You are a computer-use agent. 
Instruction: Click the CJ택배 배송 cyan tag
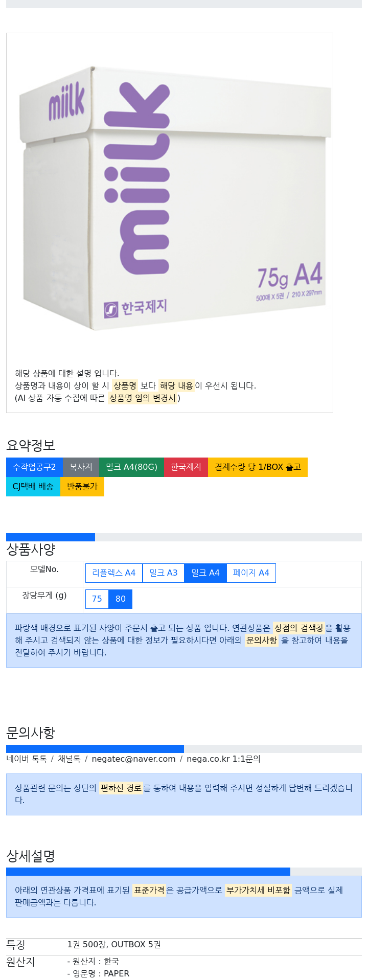pos(33,487)
